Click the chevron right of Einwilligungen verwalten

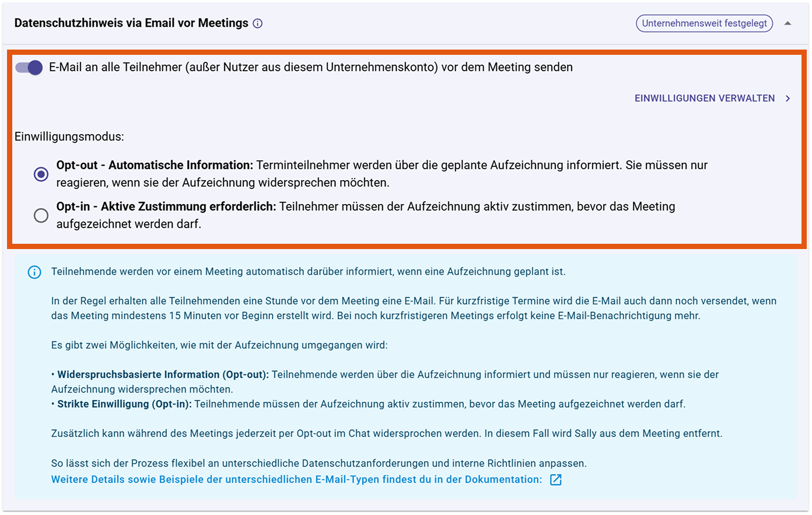coord(787,99)
